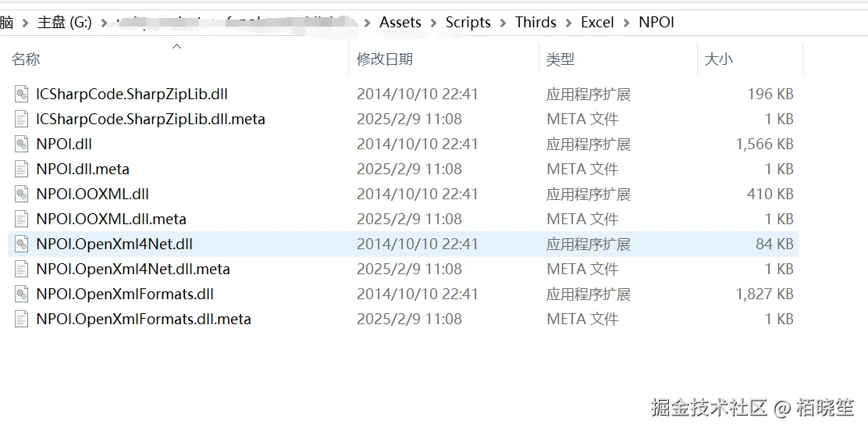Select the ICSharpCode.SharpZipLib.dll.meta file icon
This screenshot has height=432, width=868.
click(21, 119)
